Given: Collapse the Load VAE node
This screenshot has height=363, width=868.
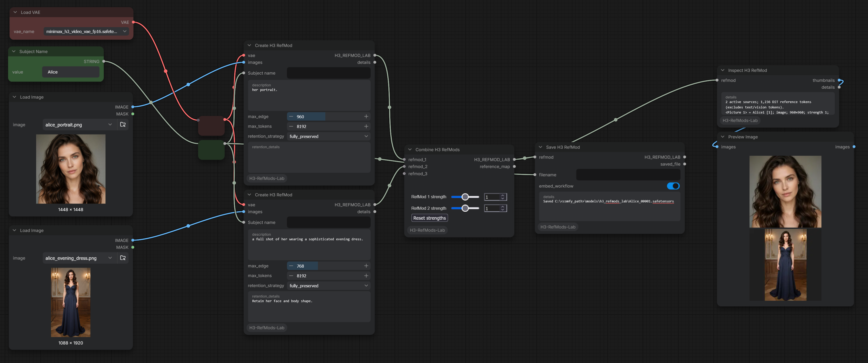Looking at the screenshot, I should (x=15, y=12).
